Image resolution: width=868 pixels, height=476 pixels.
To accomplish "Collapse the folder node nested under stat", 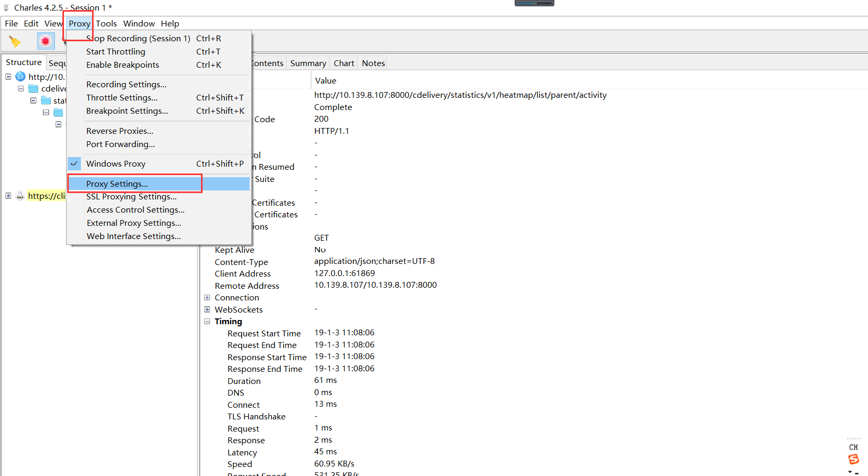I will coord(46,112).
